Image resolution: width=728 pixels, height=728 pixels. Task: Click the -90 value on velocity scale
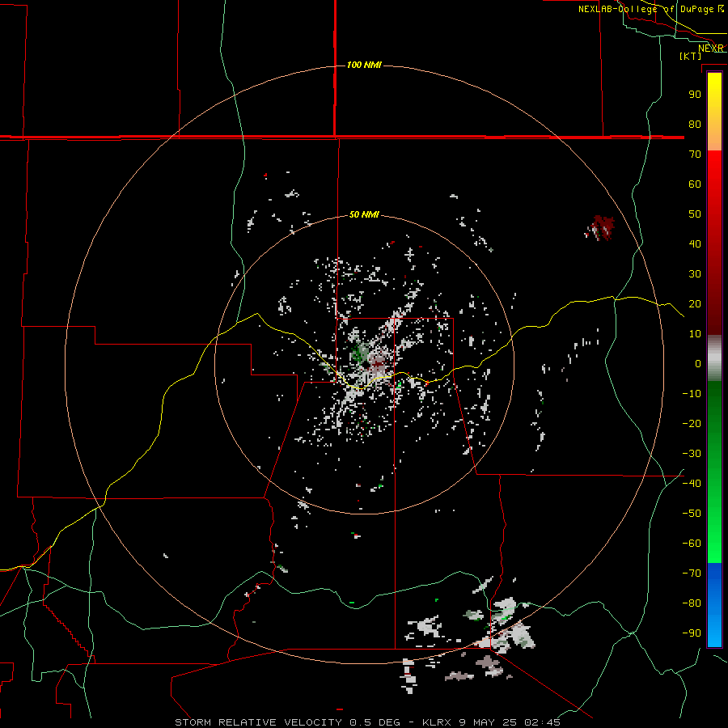(692, 633)
